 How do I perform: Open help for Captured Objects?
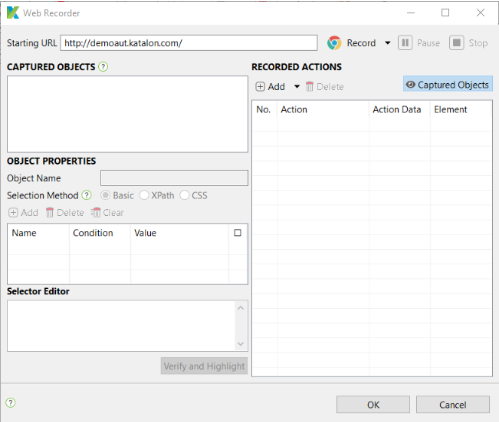point(103,67)
